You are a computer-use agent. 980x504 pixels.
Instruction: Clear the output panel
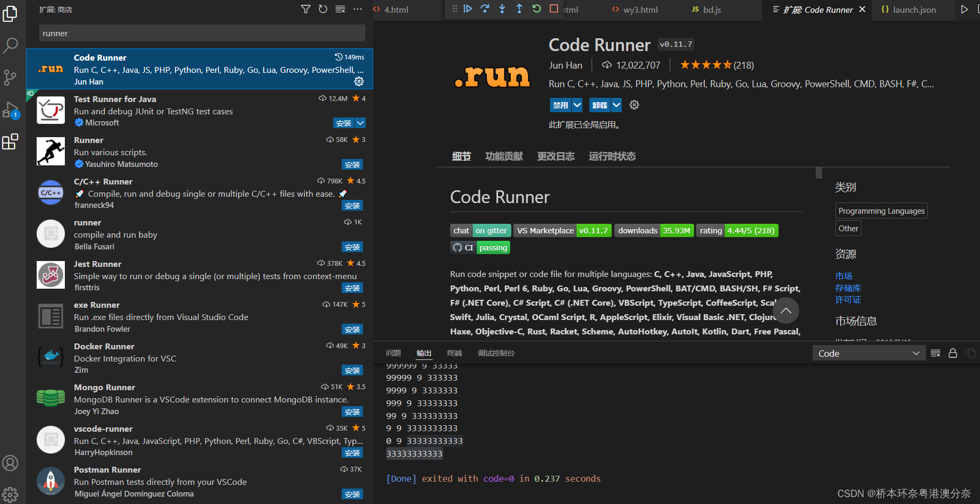[x=935, y=353]
